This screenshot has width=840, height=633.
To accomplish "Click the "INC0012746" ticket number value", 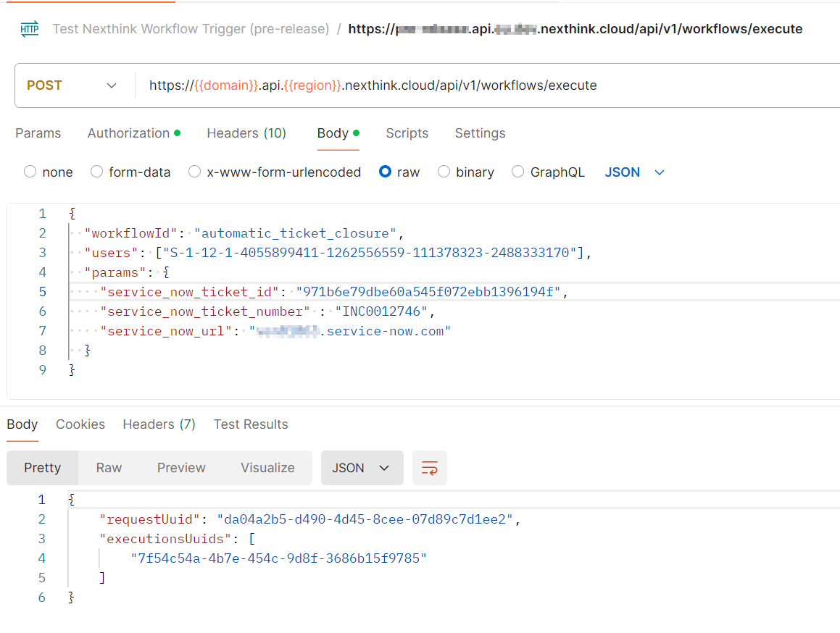I will coord(381,311).
